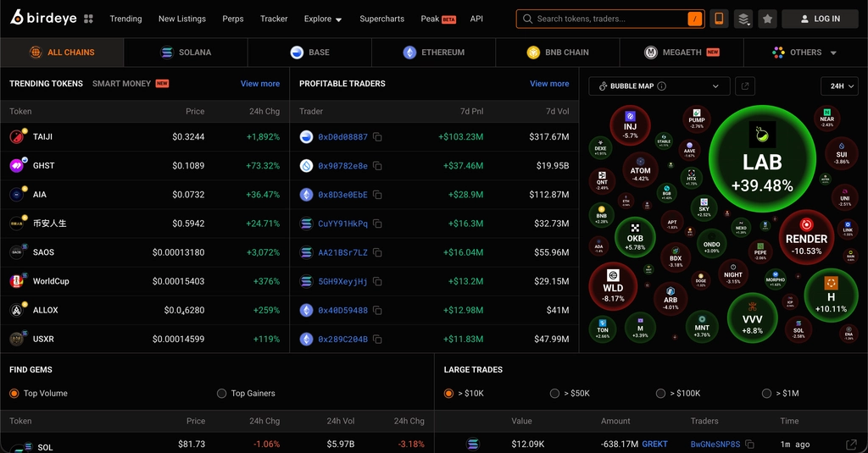The height and width of the screenshot is (453, 868).
Task: Click the GHST token icon
Action: pos(17,165)
